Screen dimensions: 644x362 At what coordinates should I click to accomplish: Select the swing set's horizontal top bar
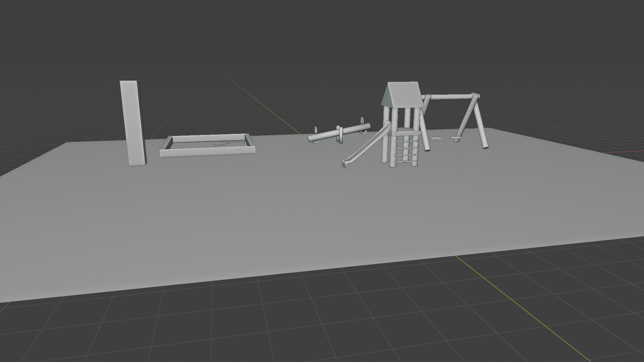(450, 97)
